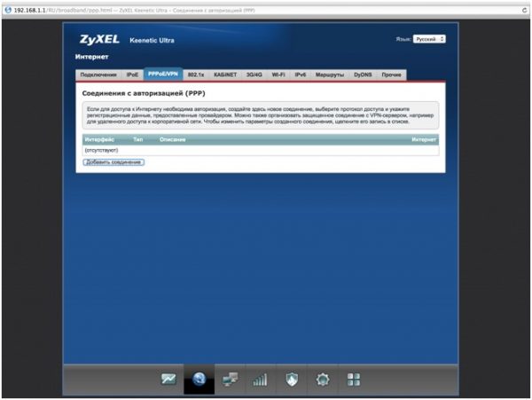The image size is (532, 400).
Task: Open the Маршруты tab
Action: pos(330,75)
